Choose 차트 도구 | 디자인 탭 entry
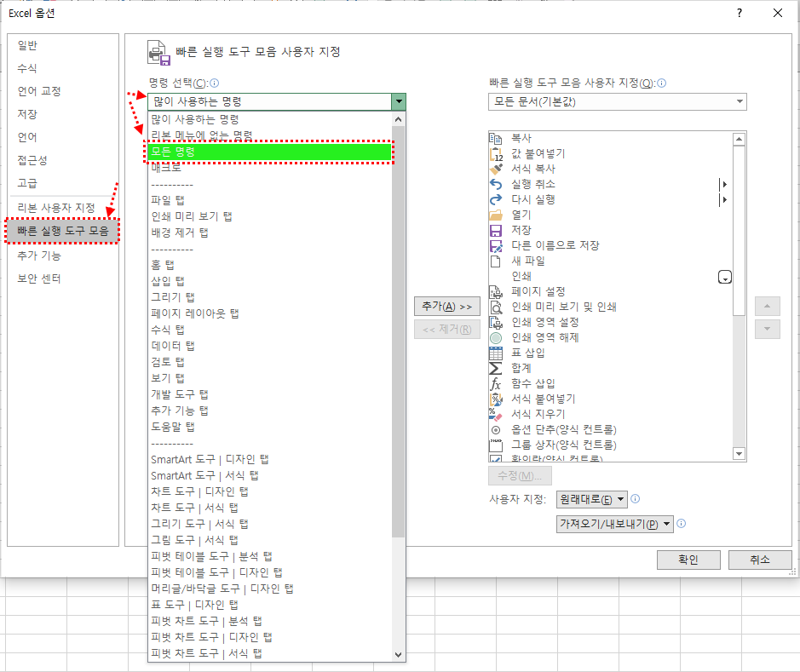 pos(270,491)
